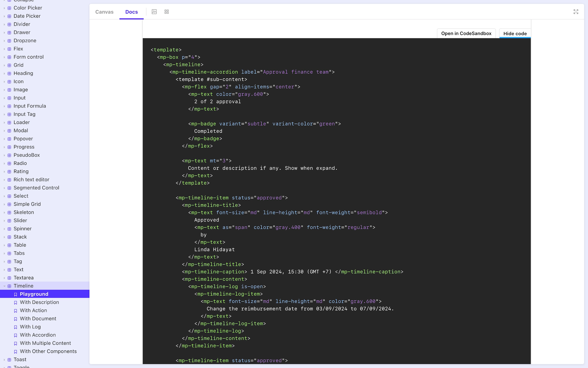The width and height of the screenshot is (588, 368).
Task: Click 'Linda Hidayat' text in code
Action: [x=215, y=250]
